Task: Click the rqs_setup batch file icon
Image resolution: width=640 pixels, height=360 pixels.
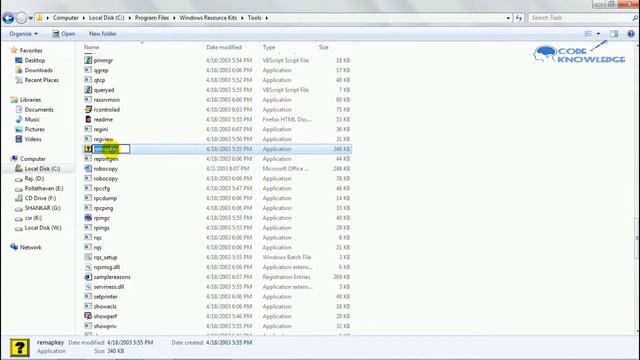Action: click(88, 257)
